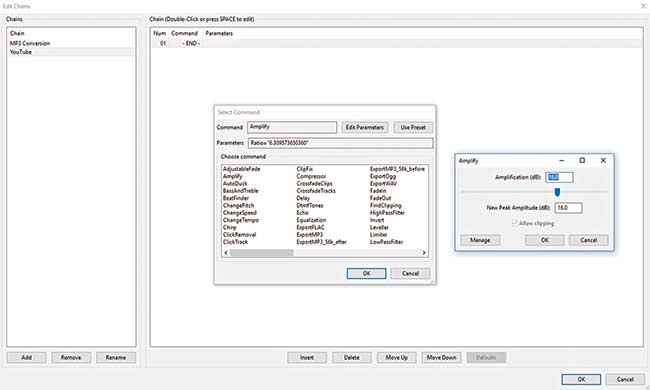Click the Command name field showing Amplify
This screenshot has width=650, height=390.
click(292, 127)
